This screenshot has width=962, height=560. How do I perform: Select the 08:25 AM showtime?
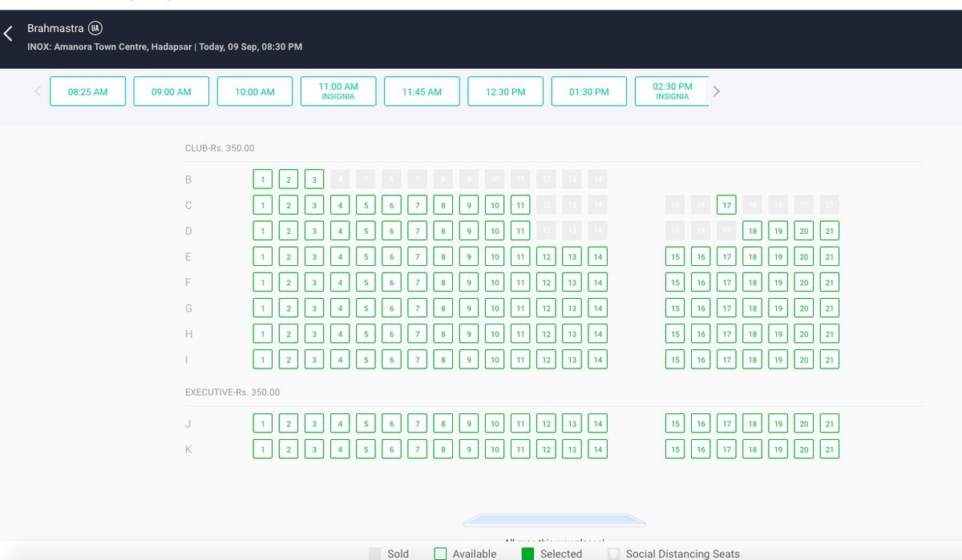[88, 91]
